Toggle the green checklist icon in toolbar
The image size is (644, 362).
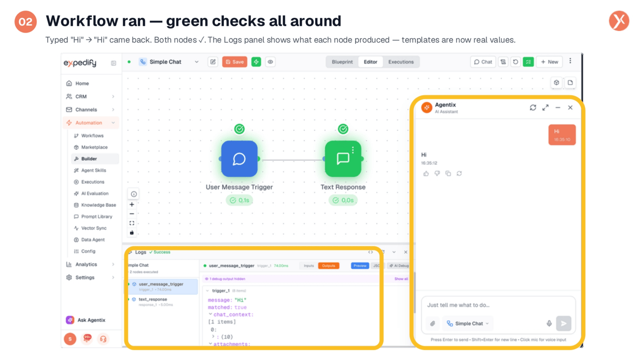[528, 62]
